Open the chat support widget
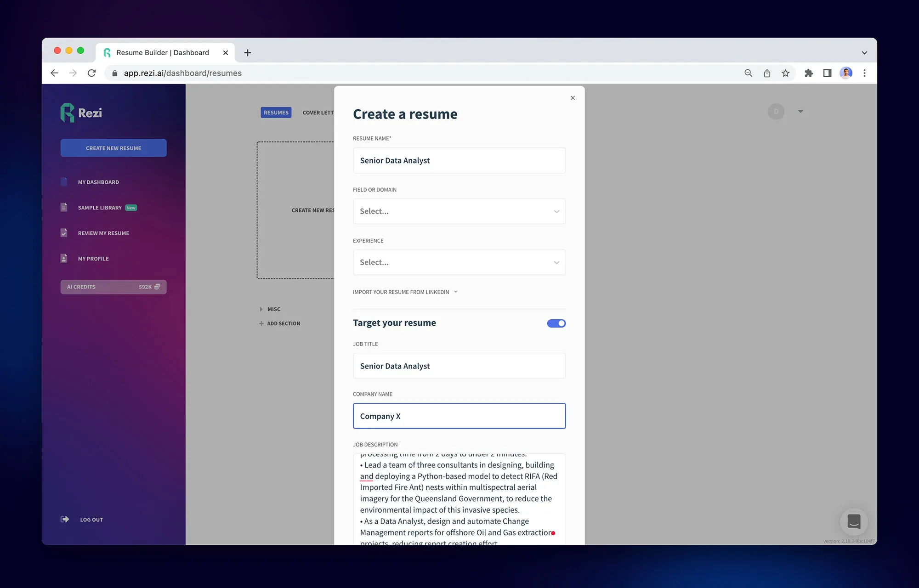919x588 pixels. pos(854,522)
